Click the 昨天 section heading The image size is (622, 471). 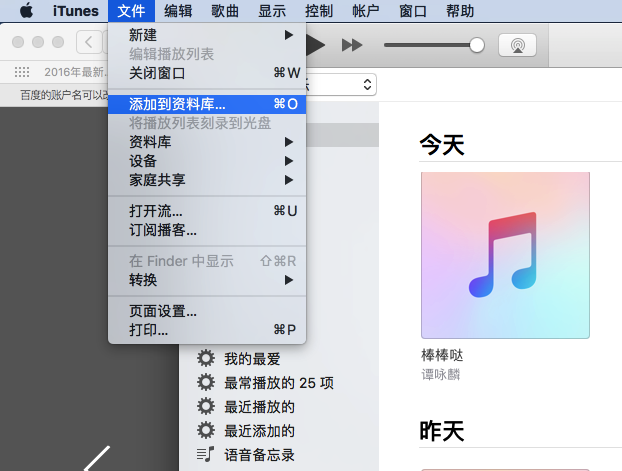pyautogui.click(x=442, y=431)
